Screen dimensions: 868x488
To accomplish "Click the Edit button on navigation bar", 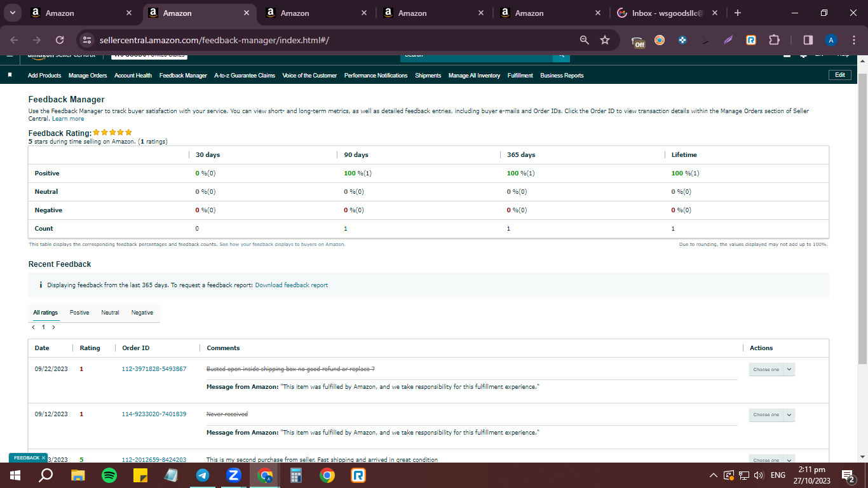I will [840, 75].
